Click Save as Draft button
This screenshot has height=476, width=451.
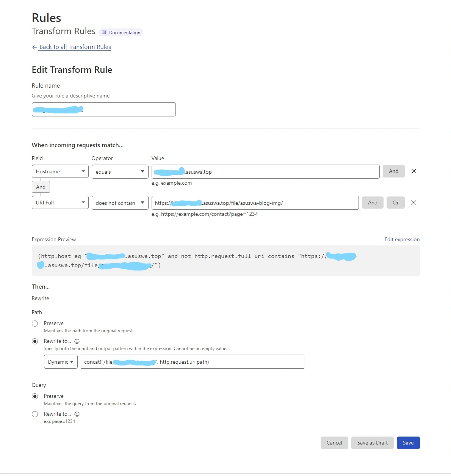tap(372, 443)
